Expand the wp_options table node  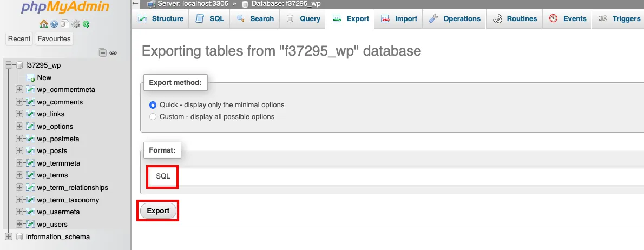(x=19, y=127)
